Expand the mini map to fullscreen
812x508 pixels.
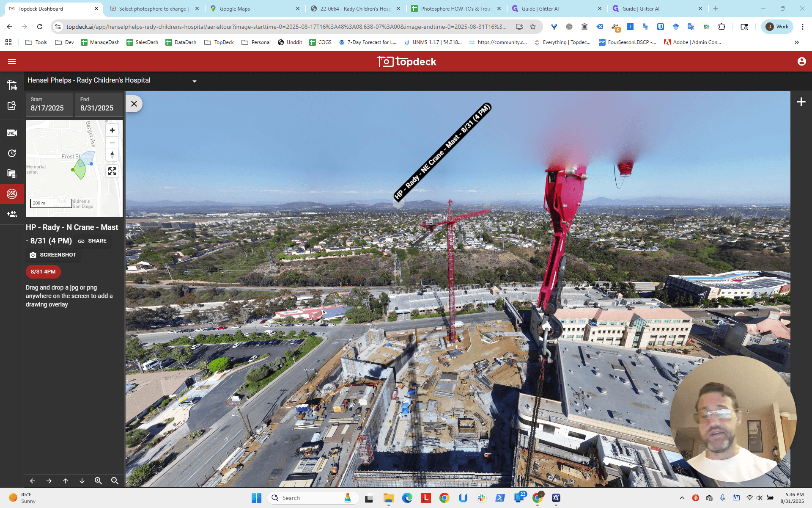(112, 171)
